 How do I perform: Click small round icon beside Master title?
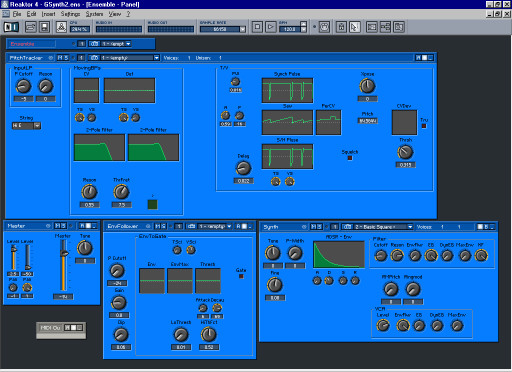point(48,226)
